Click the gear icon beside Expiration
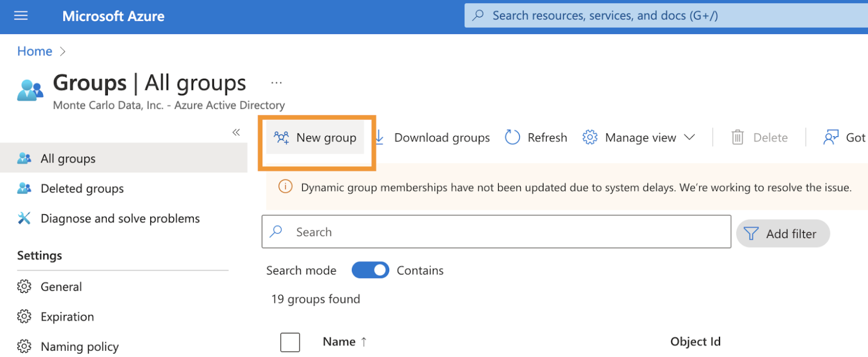The width and height of the screenshot is (868, 357). (x=24, y=317)
